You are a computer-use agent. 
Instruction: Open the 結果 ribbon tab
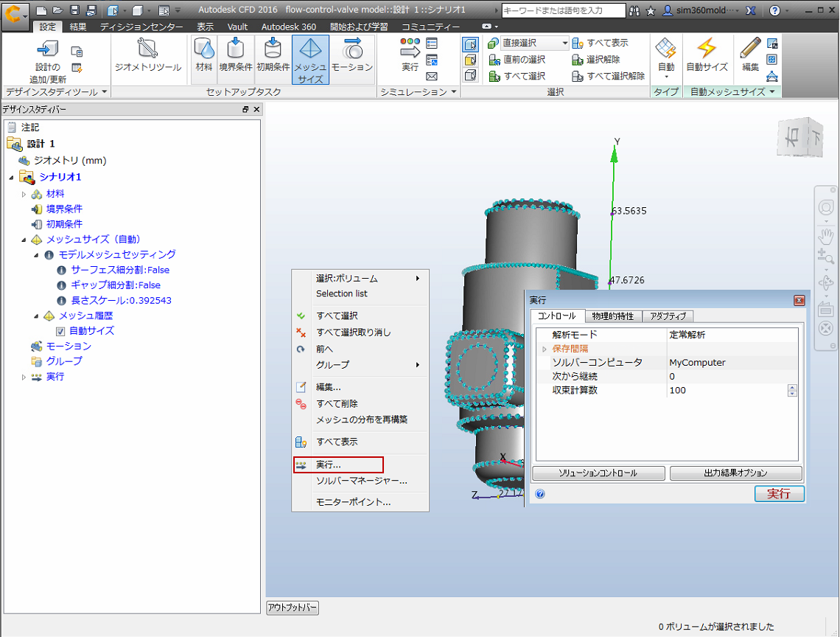pyautogui.click(x=77, y=27)
